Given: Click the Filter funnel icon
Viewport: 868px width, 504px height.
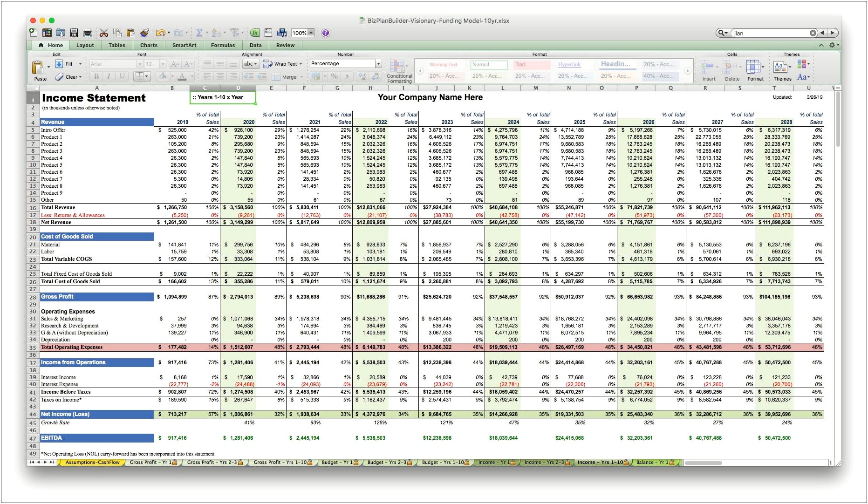Looking at the screenshot, I should pos(234,33).
